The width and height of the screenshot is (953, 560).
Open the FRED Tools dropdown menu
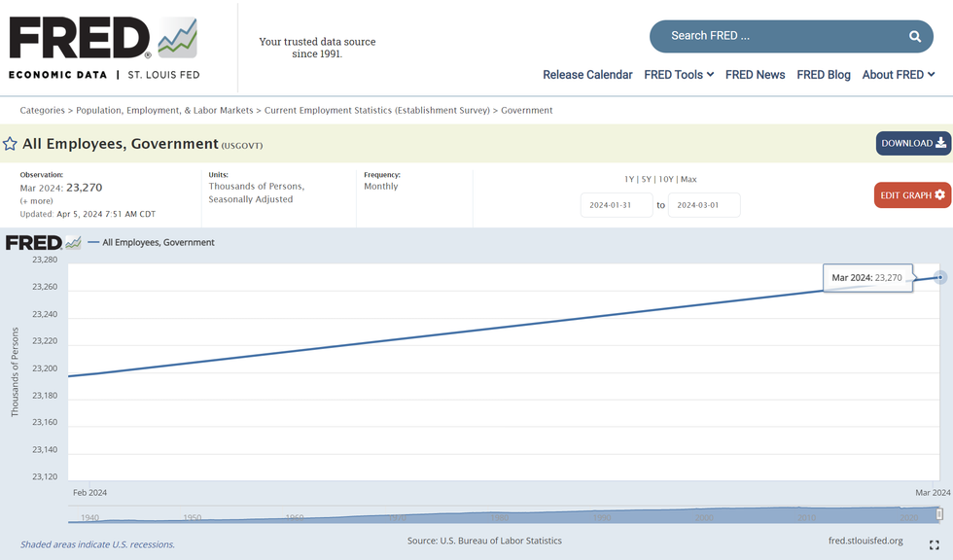pos(679,75)
